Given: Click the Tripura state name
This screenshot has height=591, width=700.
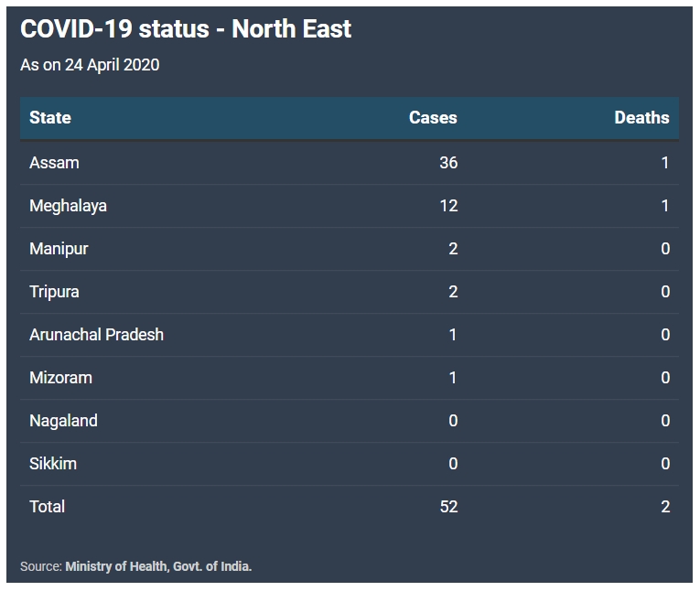Looking at the screenshot, I should coord(54,292).
